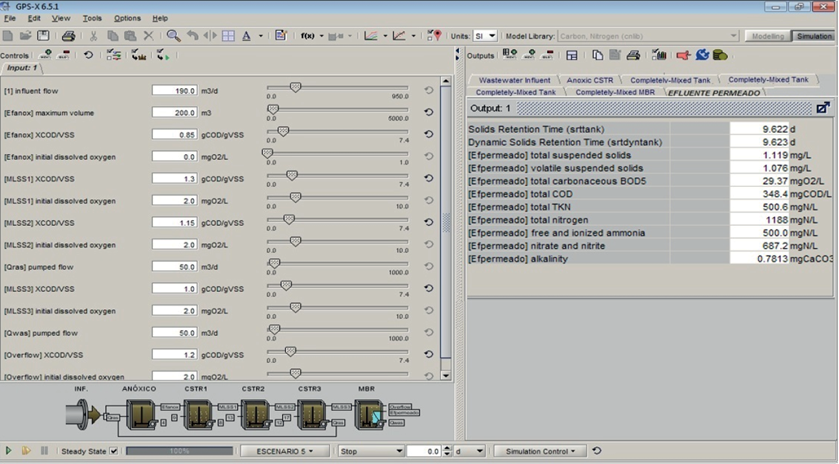
Task: Reset the influent flow value
Action: click(x=429, y=90)
